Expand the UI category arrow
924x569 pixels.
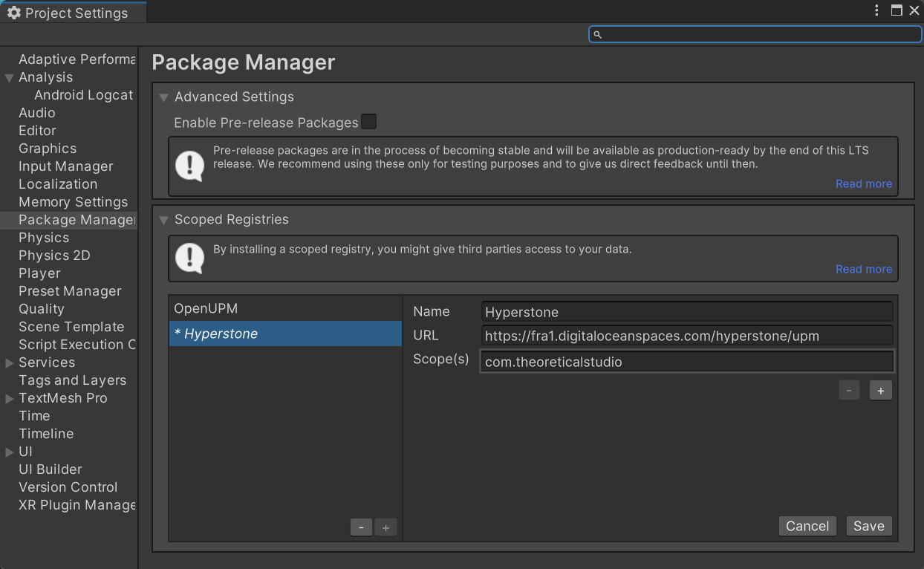(10, 452)
